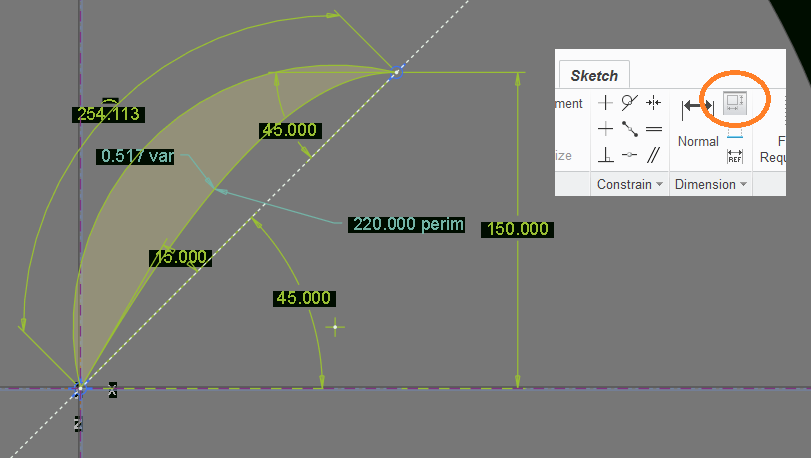Screen dimensions: 811x458
Task: Click the sketch origin point
Action: coord(80,388)
